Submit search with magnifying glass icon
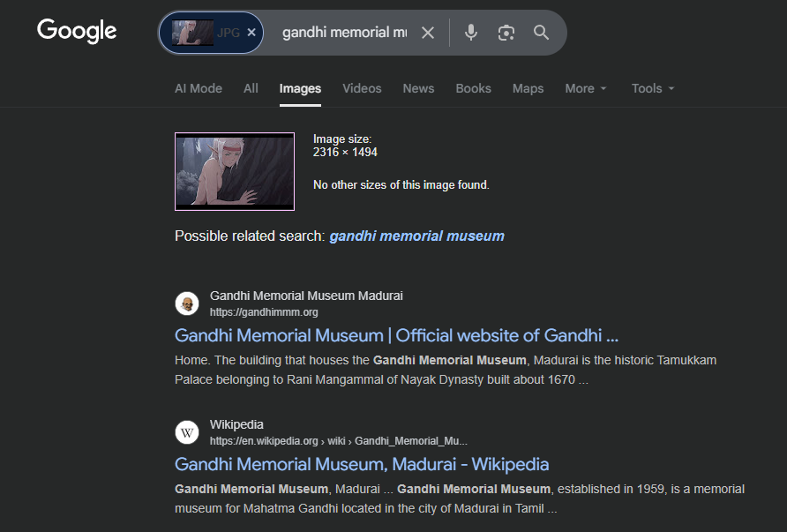Screen dimensions: 787x532 541,33
